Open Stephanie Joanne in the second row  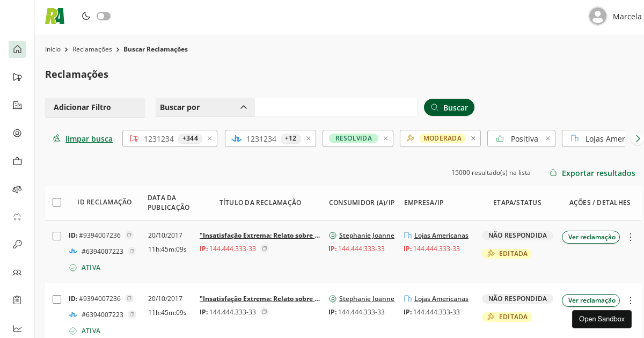pyautogui.click(x=367, y=299)
